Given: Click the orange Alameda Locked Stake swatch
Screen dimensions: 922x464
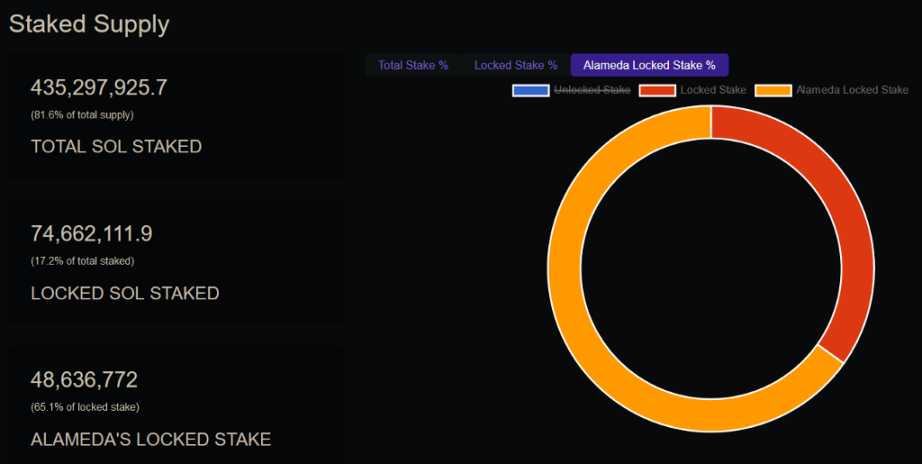Looking at the screenshot, I should 773,90.
